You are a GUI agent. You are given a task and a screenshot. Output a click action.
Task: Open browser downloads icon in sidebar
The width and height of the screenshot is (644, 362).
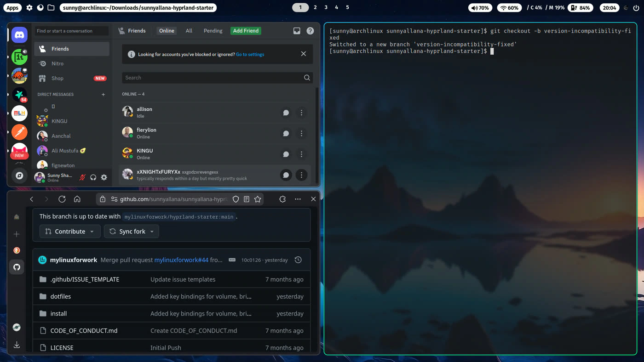[17, 345]
